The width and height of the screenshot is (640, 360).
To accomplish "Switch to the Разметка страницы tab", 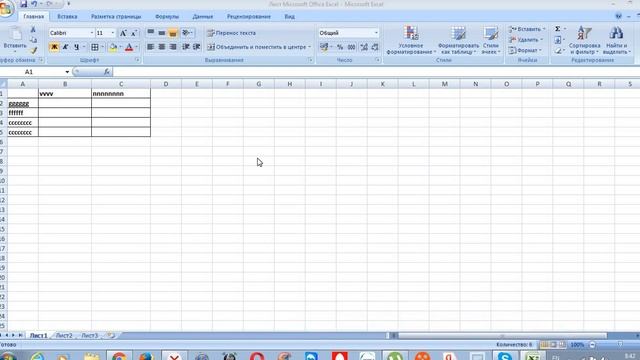I will (x=116, y=17).
